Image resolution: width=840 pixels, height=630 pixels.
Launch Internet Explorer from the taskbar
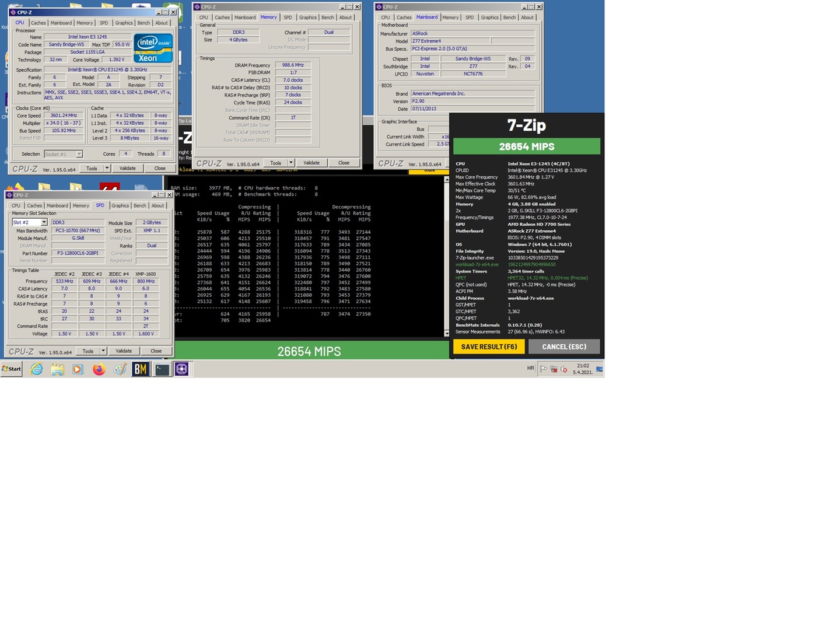pyautogui.click(x=36, y=369)
